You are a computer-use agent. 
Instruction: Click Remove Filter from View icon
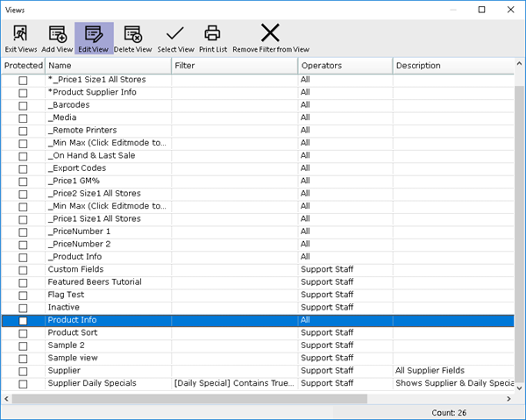pos(270,34)
